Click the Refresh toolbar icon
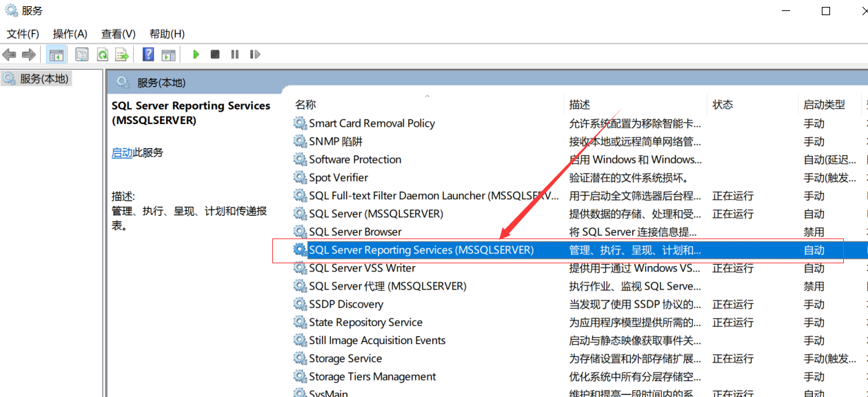 [102, 54]
